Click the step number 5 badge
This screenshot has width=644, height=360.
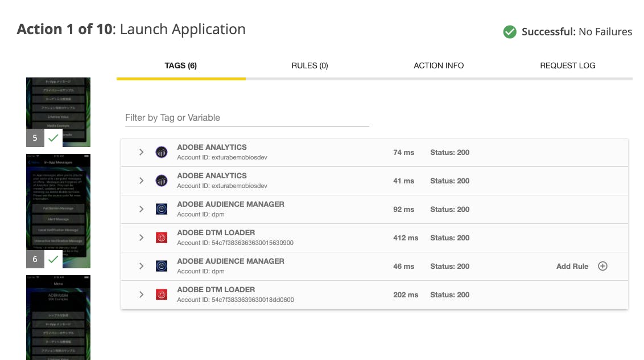click(x=35, y=138)
